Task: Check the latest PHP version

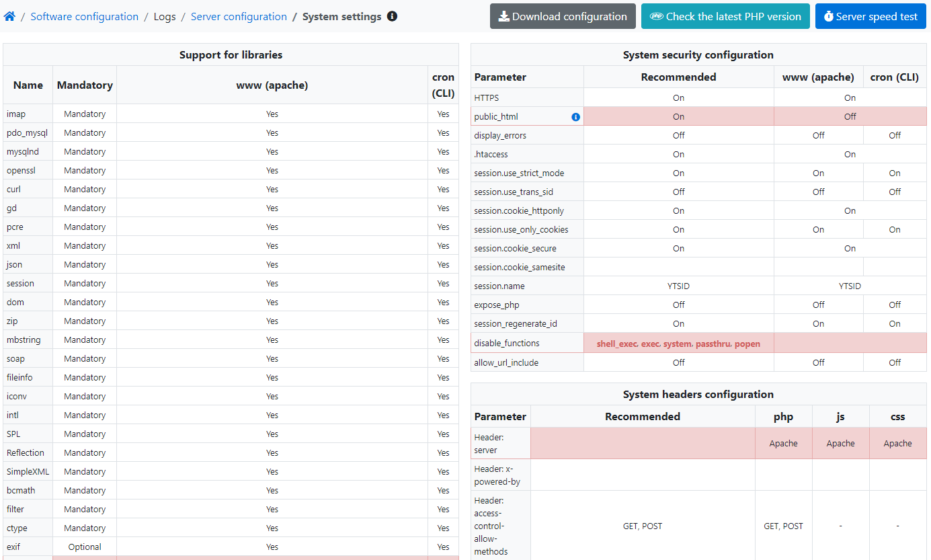Action: click(x=725, y=16)
